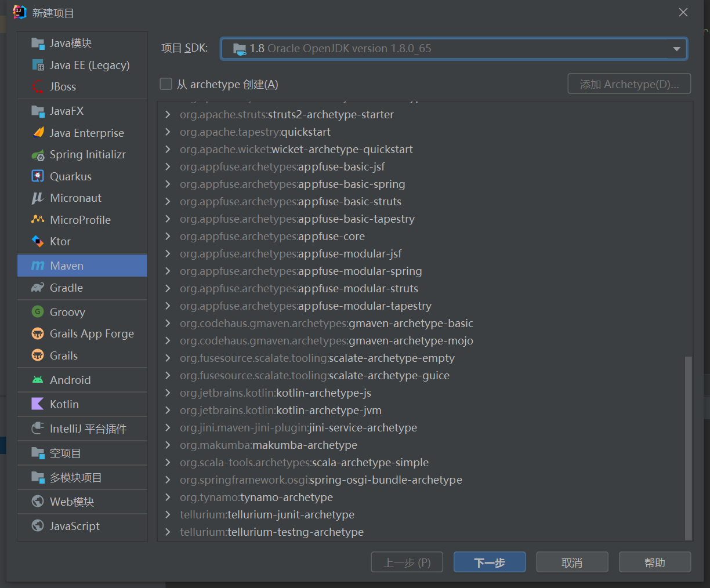Click the 下一步 button
This screenshot has height=588, width=710.
(490, 562)
